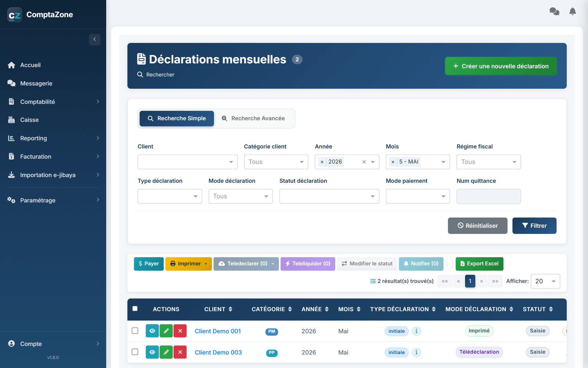Show info for Client Demo 003 initiale type
The image size is (588, 368).
pos(416,352)
